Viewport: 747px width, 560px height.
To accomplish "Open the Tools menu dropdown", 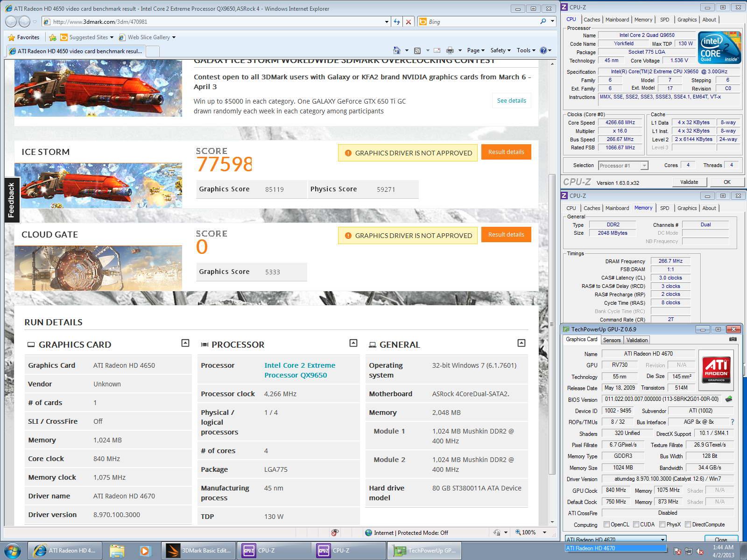I will [526, 50].
